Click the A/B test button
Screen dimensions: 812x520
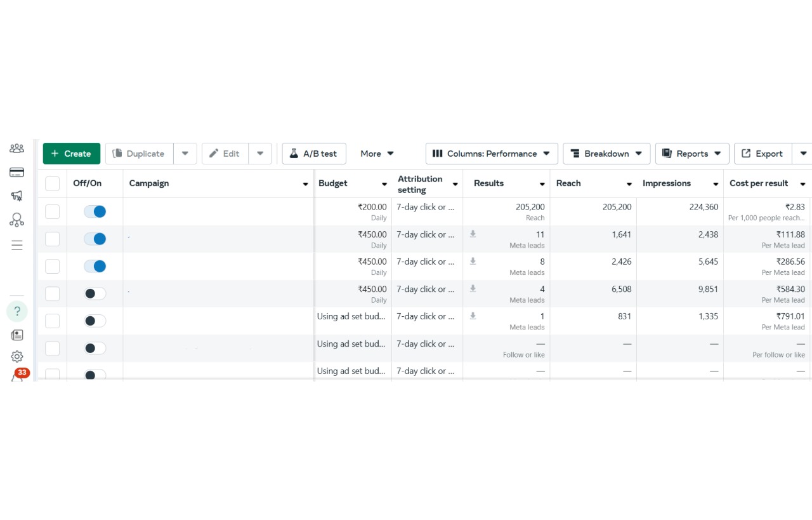314,154
